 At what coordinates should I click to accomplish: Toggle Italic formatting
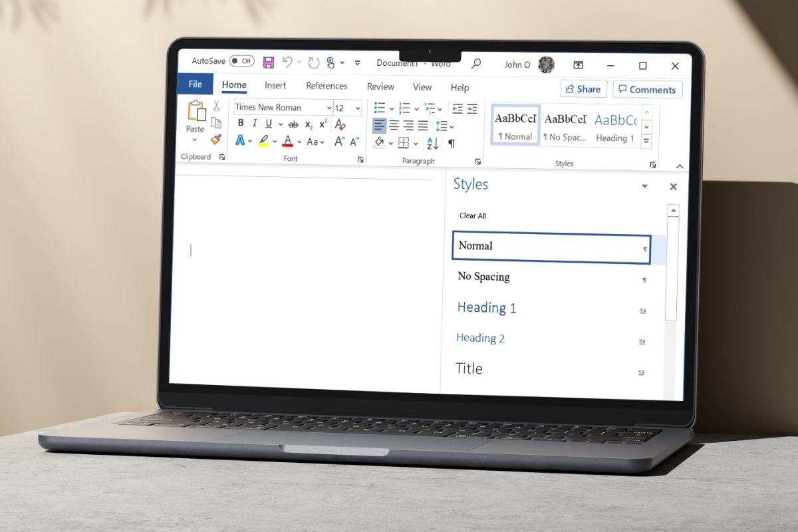(255, 124)
